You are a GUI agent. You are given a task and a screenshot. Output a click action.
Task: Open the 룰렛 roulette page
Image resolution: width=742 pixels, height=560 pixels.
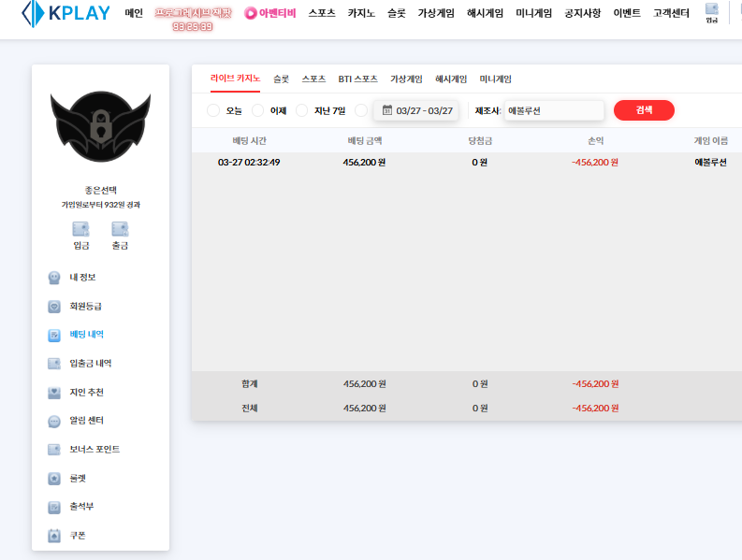tap(78, 478)
